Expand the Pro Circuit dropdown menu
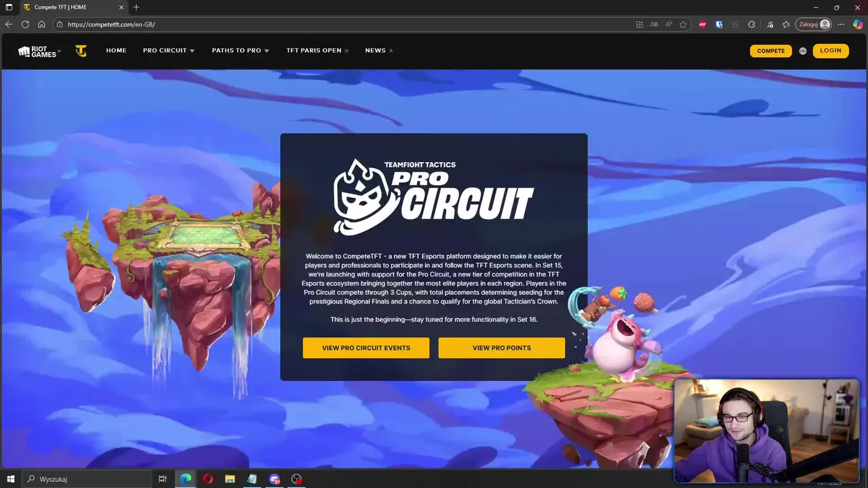This screenshot has width=868, height=488. pos(169,51)
